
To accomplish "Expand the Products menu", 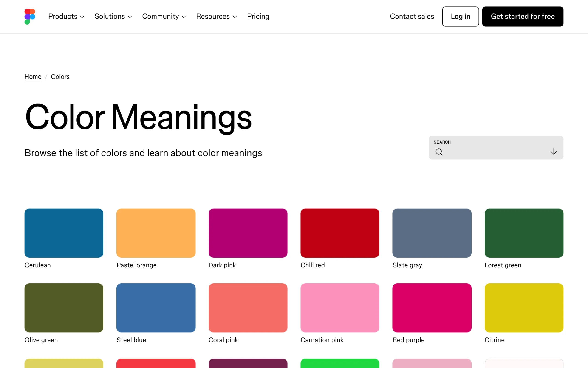I will [x=66, y=16].
